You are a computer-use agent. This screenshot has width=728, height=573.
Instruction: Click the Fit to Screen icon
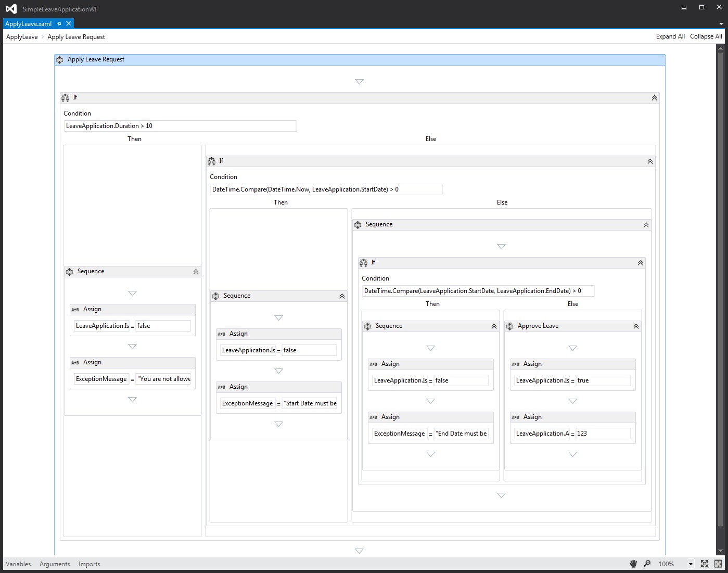(x=705, y=564)
